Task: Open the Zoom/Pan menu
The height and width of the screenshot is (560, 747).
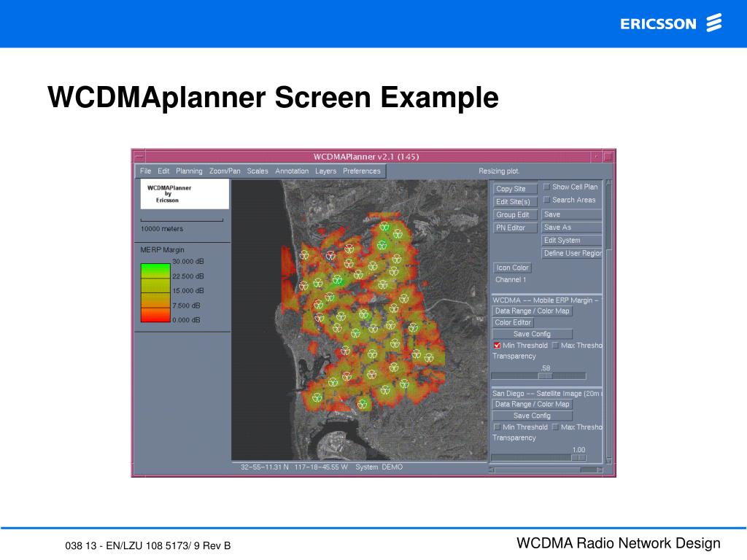Action: tap(225, 171)
